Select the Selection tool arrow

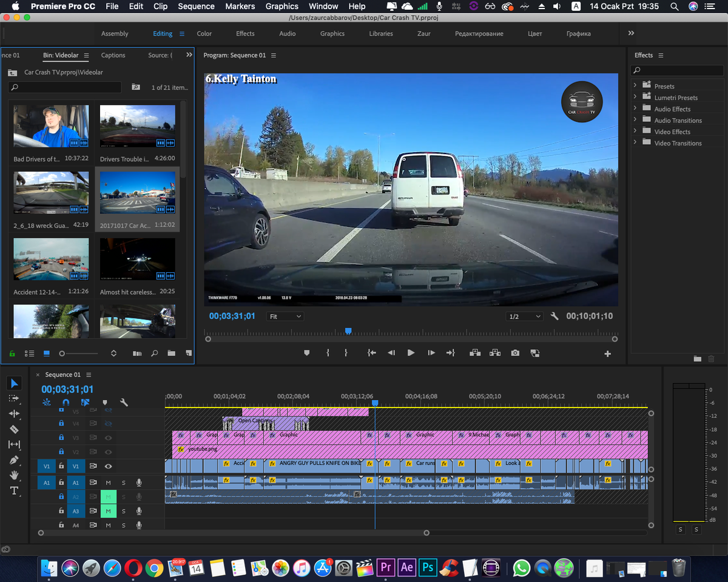pyautogui.click(x=15, y=383)
